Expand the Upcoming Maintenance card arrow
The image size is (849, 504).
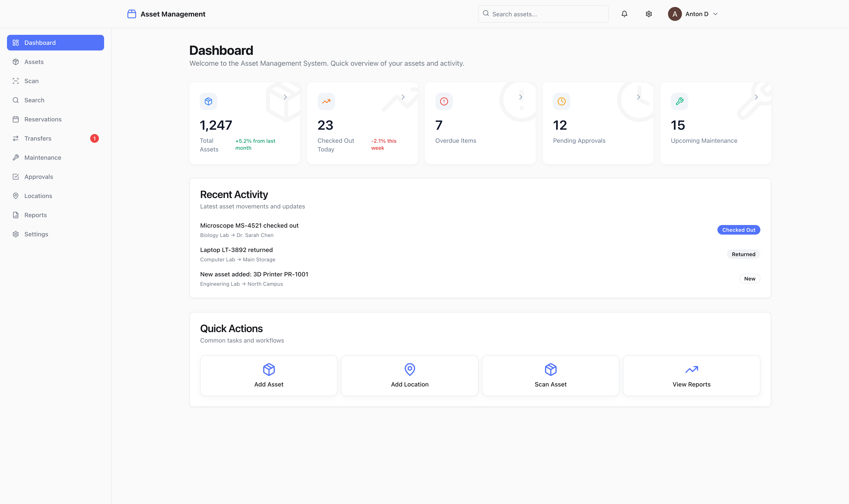(756, 97)
